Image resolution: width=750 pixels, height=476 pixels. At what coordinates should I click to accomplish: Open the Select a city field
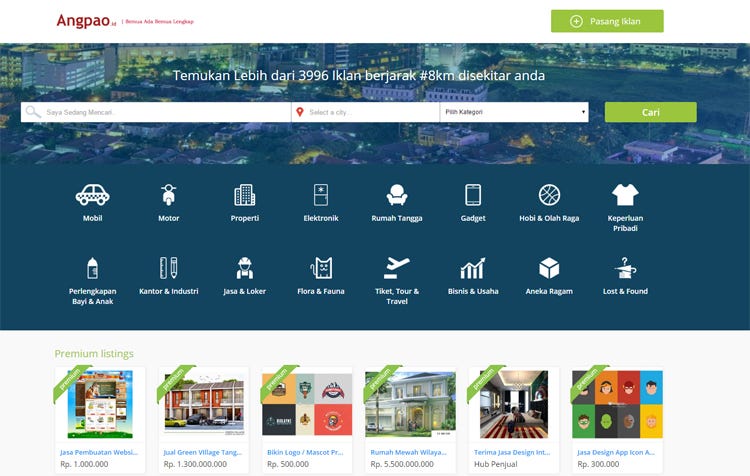click(x=365, y=112)
